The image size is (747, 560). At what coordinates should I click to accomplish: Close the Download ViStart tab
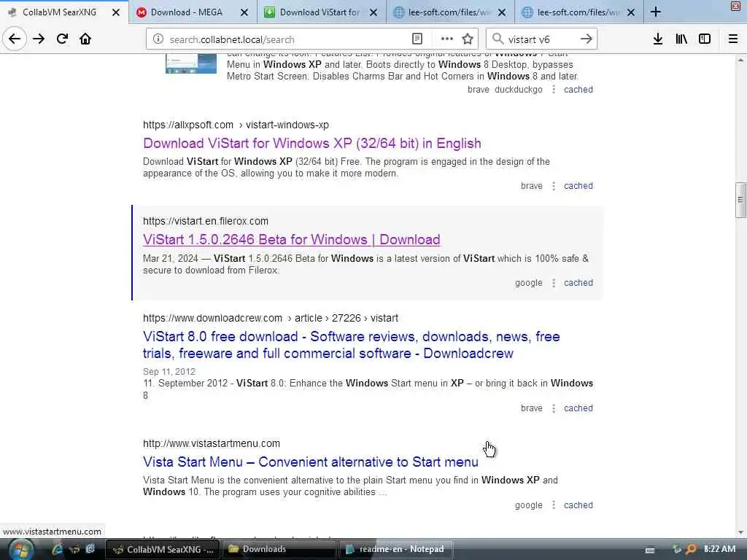click(x=373, y=12)
